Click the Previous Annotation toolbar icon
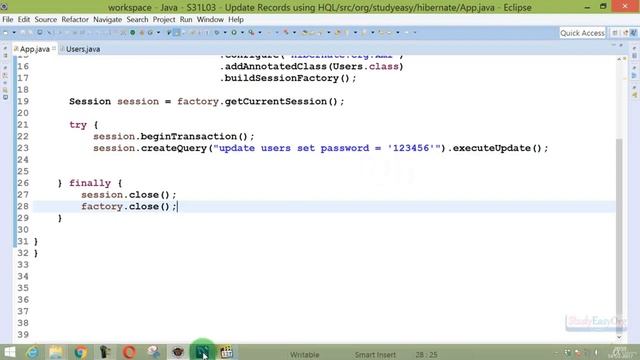Viewport: 640px width, 360px height. click(x=364, y=33)
